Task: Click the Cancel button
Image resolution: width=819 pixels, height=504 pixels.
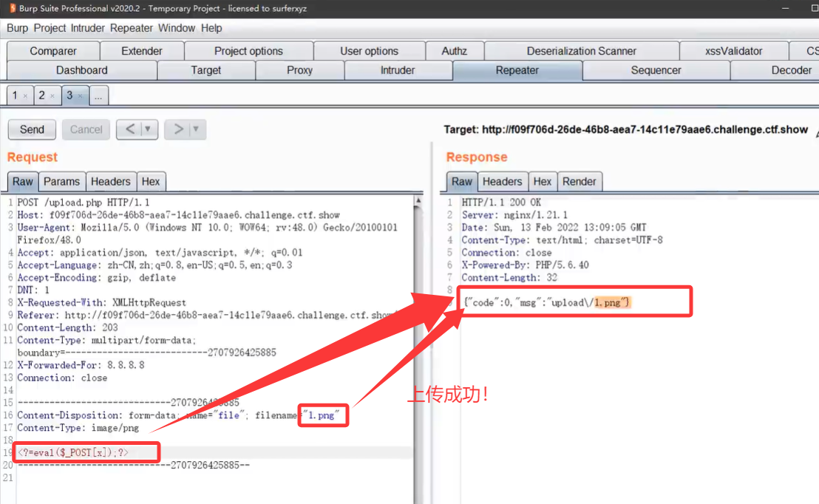Action: coord(86,129)
